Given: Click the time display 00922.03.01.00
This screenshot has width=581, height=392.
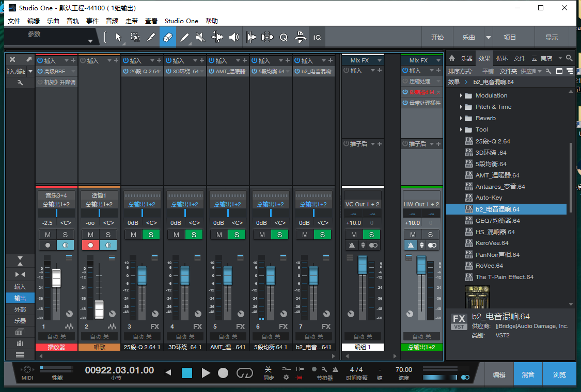Looking at the screenshot, I should point(119,370).
